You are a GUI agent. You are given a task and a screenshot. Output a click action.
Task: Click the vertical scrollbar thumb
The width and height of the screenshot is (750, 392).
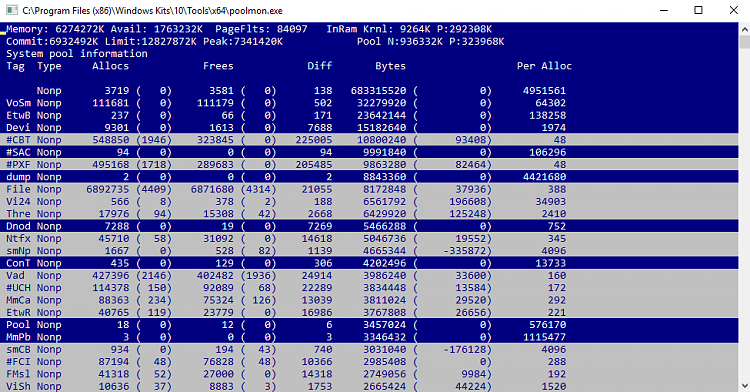pyautogui.click(x=744, y=42)
